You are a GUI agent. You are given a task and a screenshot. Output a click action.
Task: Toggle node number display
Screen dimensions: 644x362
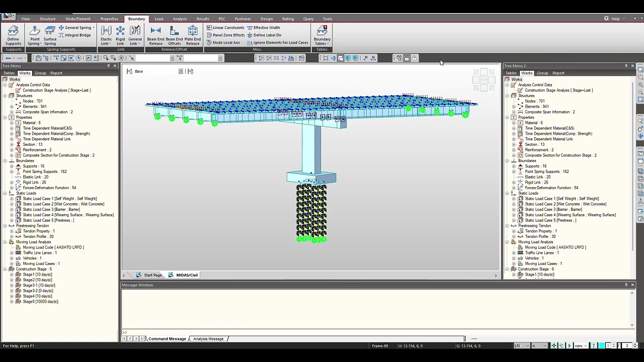coord(365,58)
